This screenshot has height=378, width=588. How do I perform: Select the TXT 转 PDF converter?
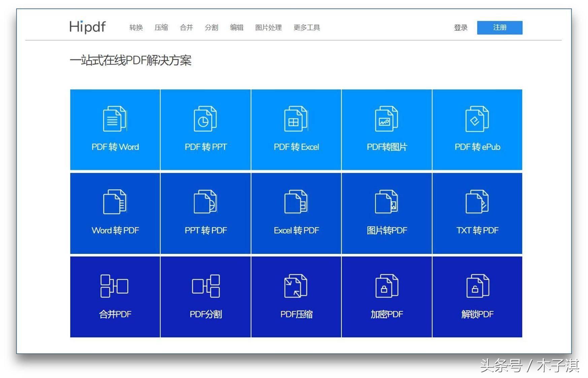(477, 213)
